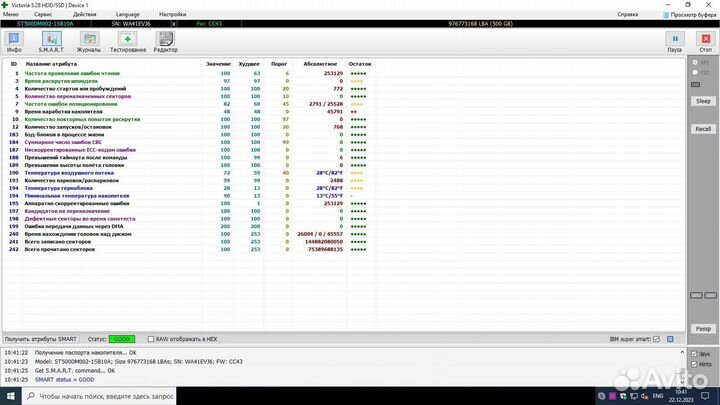Sort by Абсолютное column header
Image resolution: width=720 pixels, height=405 pixels.
pyautogui.click(x=320, y=64)
